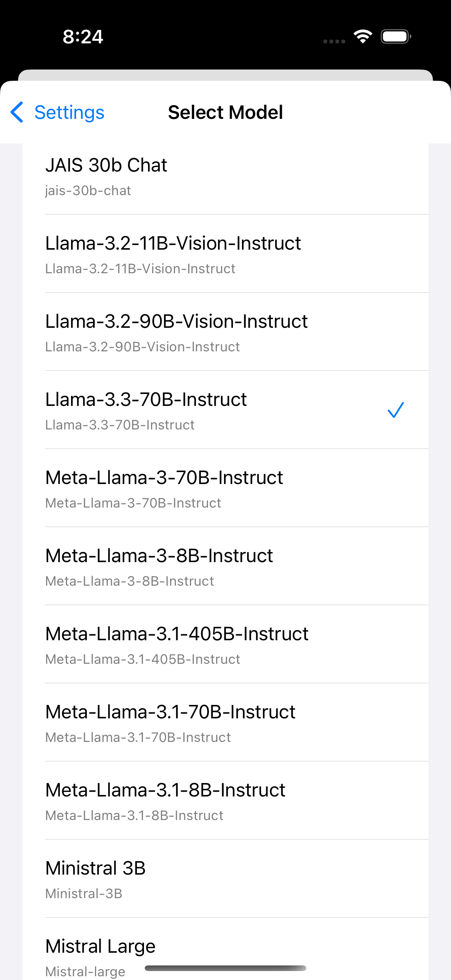Select Meta-Llama-3-8B-Instruct model

(225, 566)
